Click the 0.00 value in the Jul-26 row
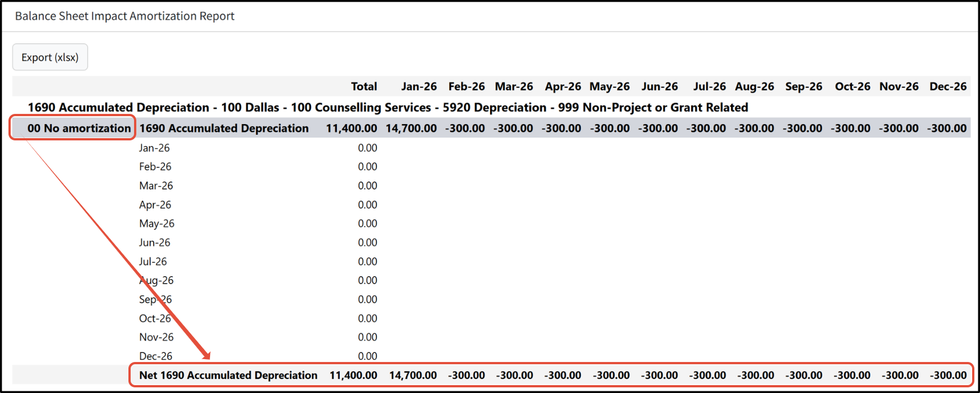Viewport: 980px width, 393px height. [x=367, y=262]
